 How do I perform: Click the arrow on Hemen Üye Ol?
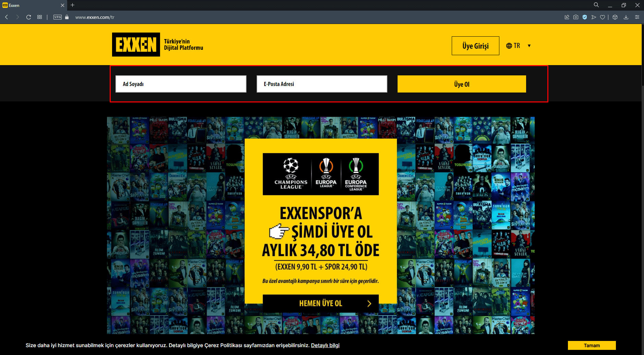(x=369, y=304)
